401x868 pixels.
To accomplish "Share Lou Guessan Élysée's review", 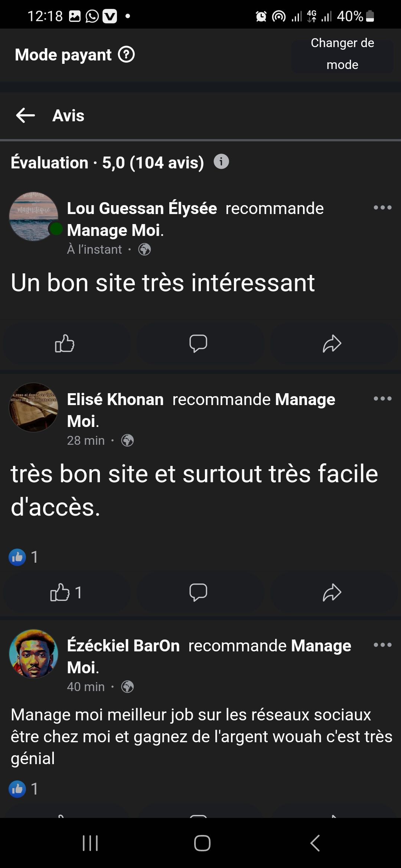I will pos(332,343).
